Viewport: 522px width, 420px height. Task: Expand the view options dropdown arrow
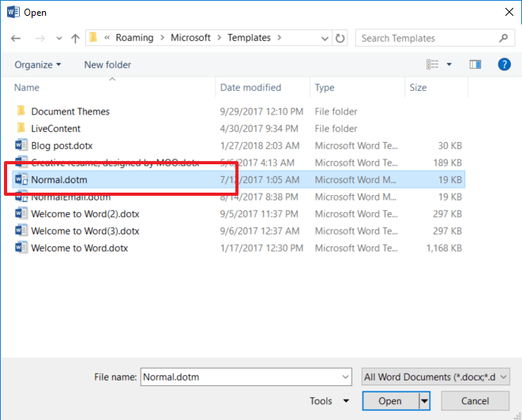point(449,65)
